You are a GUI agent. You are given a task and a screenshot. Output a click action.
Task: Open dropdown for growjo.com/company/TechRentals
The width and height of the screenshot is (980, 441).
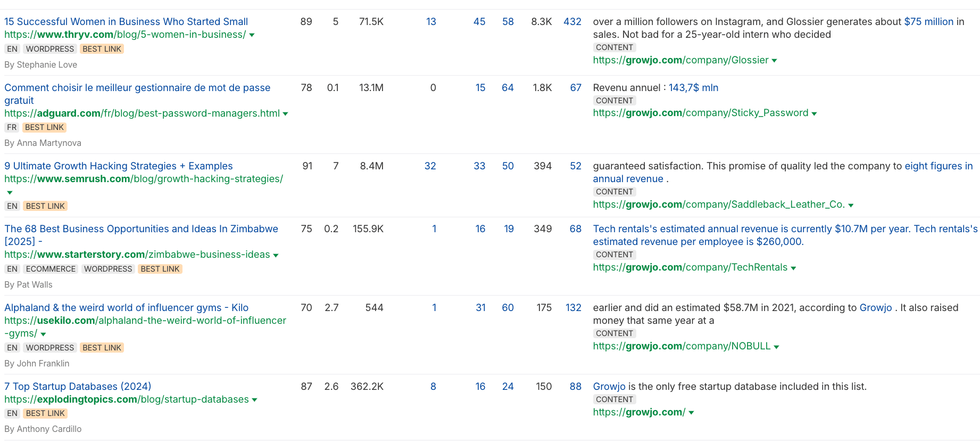coord(793,268)
